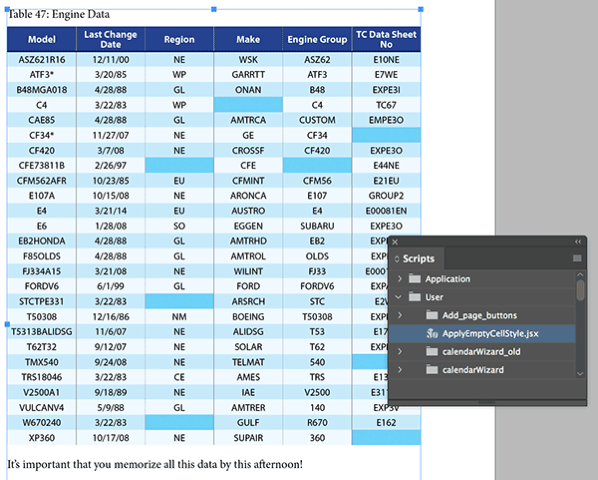Click the Scripts panel scrollbar thumb
The height and width of the screenshot is (480, 598).
click(x=580, y=291)
